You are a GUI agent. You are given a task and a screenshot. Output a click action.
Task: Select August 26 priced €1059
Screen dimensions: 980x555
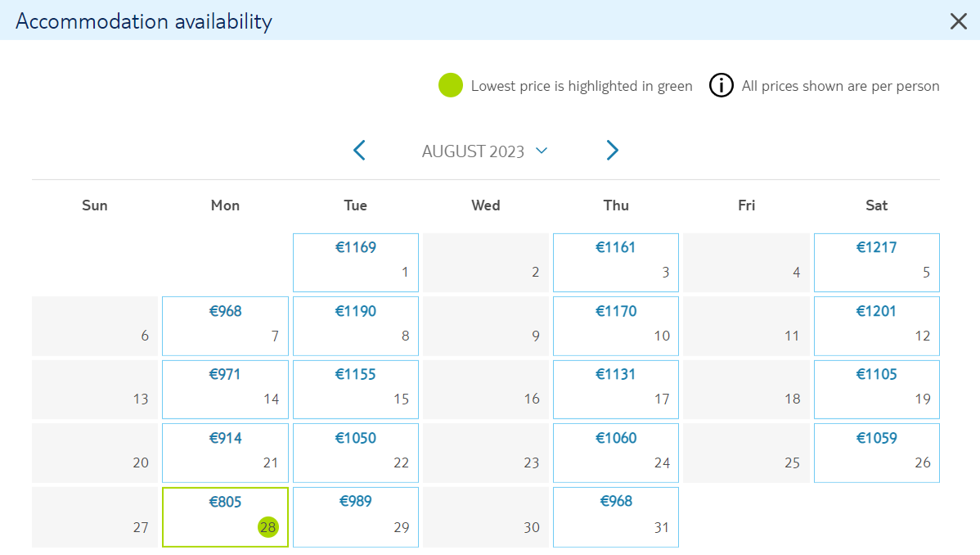pos(876,453)
